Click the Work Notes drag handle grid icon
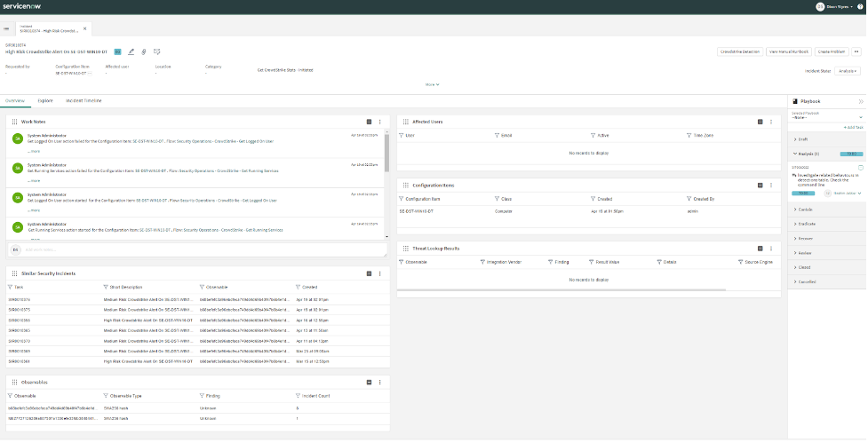This screenshot has width=868, height=443. pyautogui.click(x=14, y=122)
